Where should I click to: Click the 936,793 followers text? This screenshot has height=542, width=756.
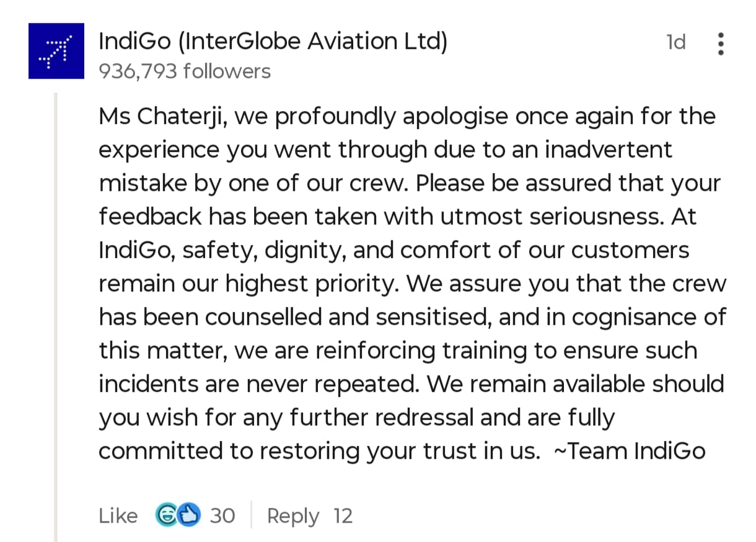[185, 71]
